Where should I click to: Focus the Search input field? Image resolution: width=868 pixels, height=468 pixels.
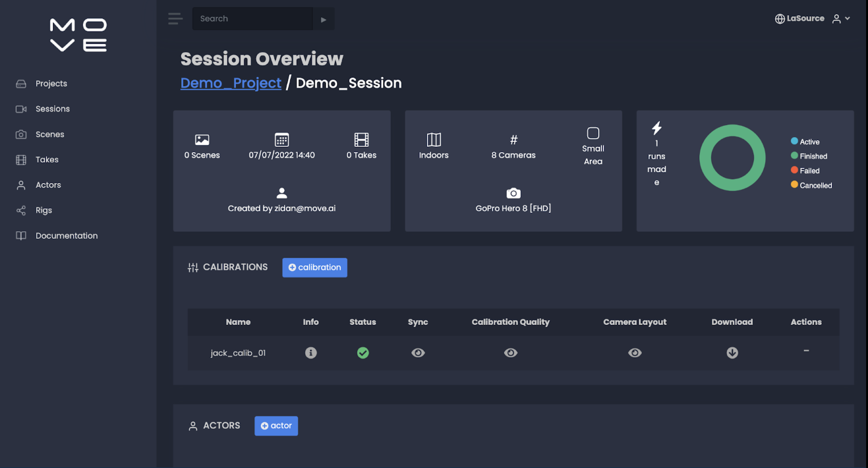coord(252,19)
